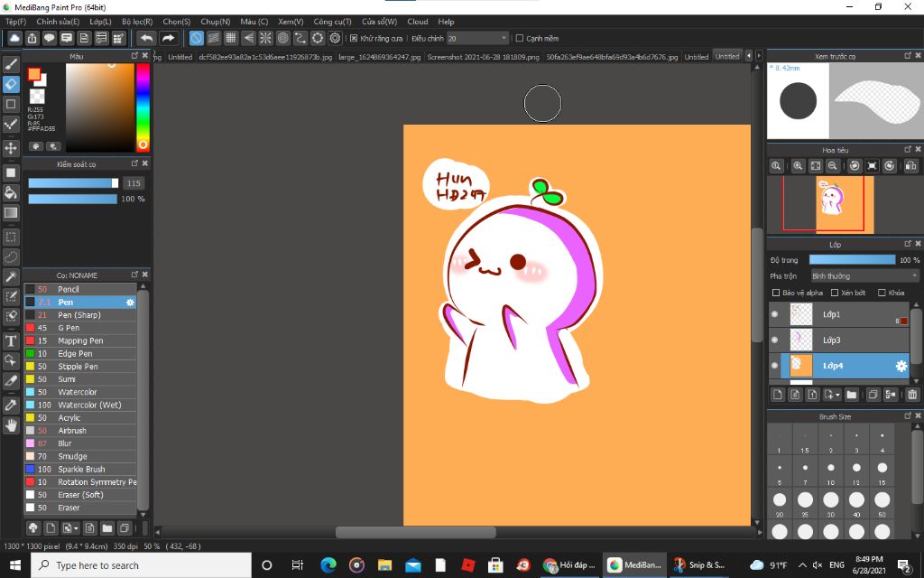Select the Brush tool in left toolbar

tap(11, 64)
